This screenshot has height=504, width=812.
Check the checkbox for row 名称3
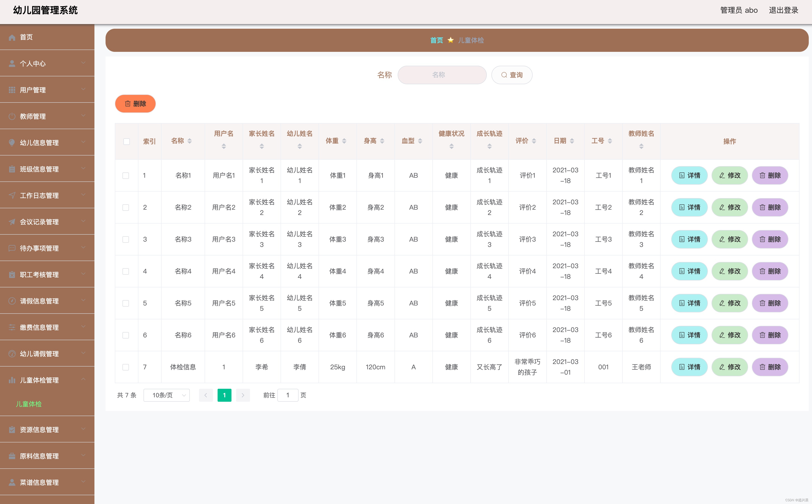(126, 240)
